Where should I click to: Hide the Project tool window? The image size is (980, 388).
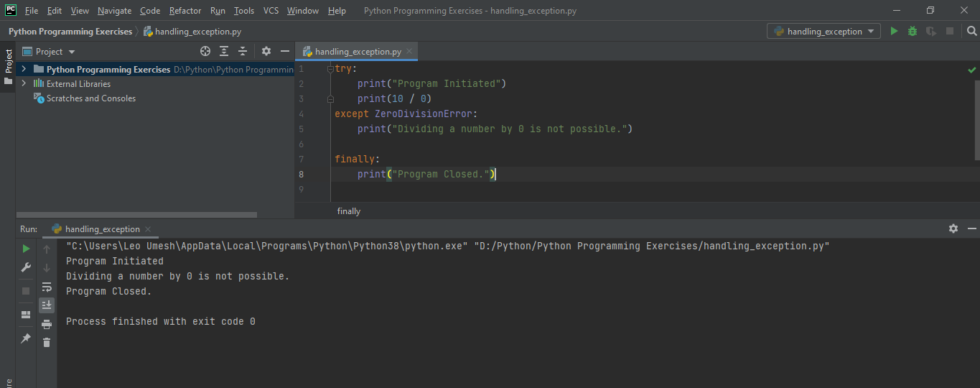click(x=285, y=51)
